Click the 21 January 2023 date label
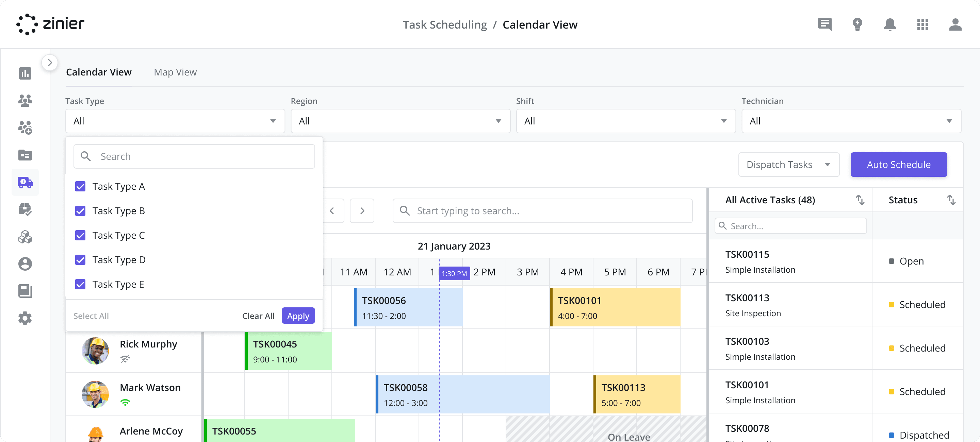The image size is (980, 442). (454, 246)
